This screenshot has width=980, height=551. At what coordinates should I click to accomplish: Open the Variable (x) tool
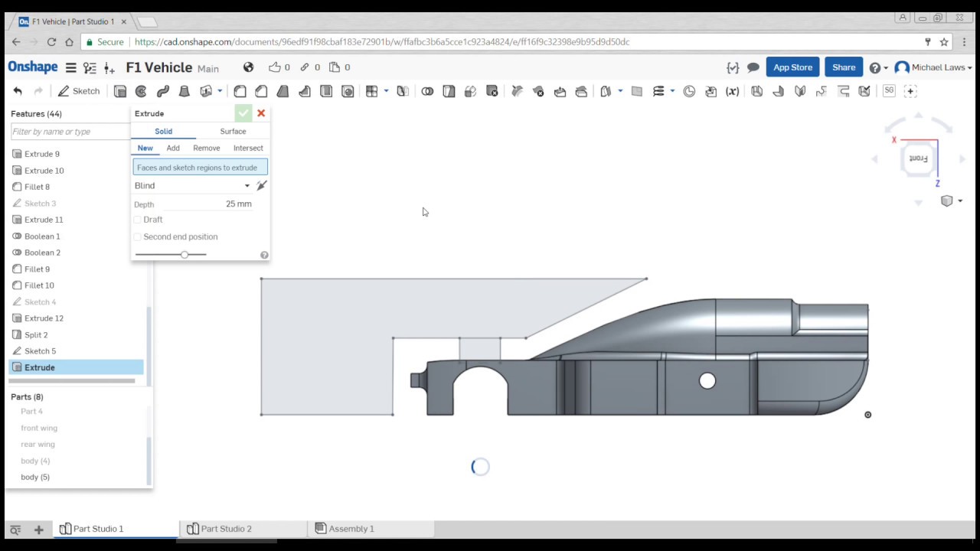click(x=733, y=91)
